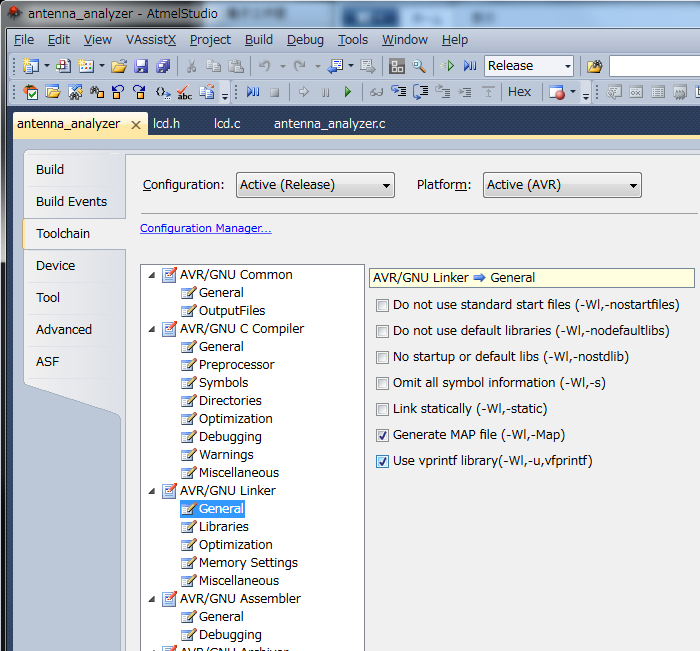Screen dimensions: 700x651
Task: Click the green Continue play icon
Action: pos(348,92)
